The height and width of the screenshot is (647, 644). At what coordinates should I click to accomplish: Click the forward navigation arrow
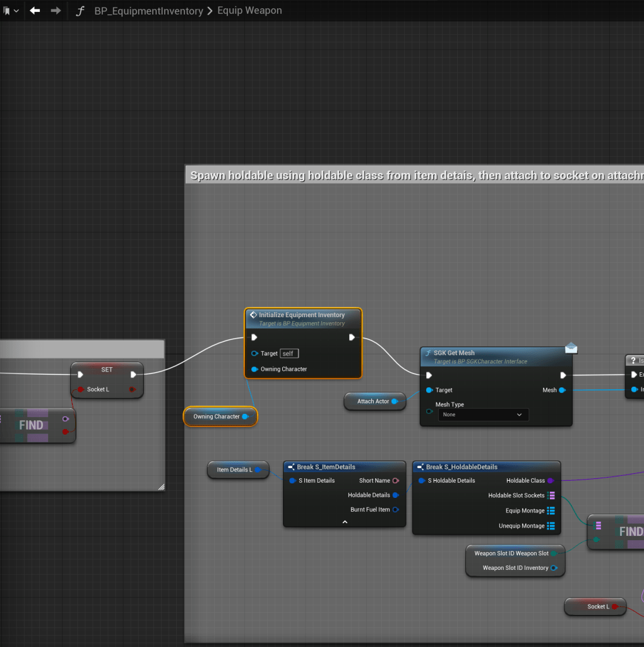tap(56, 11)
